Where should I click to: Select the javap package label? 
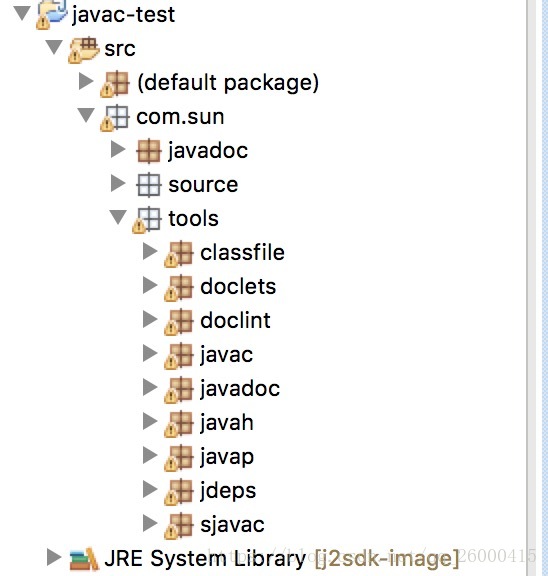click(x=227, y=457)
